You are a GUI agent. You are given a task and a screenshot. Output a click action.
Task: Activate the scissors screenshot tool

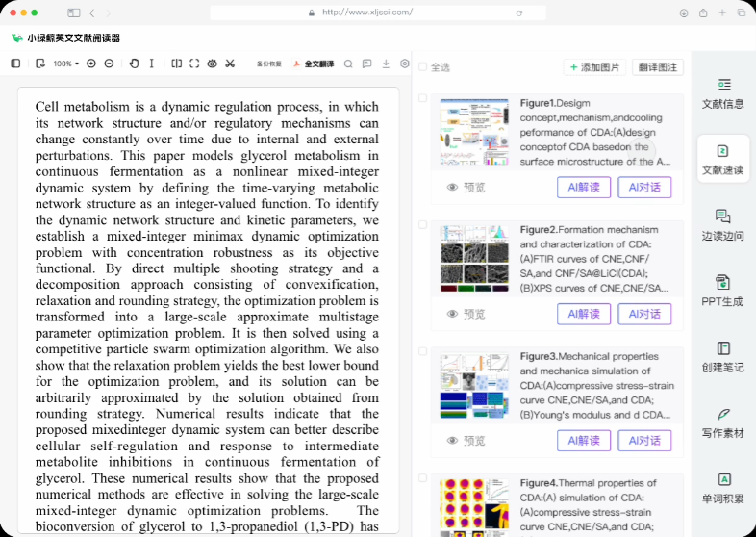[x=230, y=64]
